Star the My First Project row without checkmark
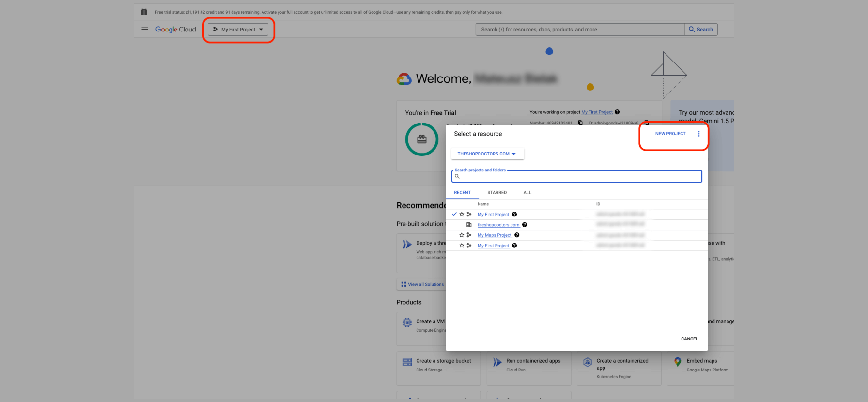Screen dimensions: 868x402 pyautogui.click(x=462, y=246)
